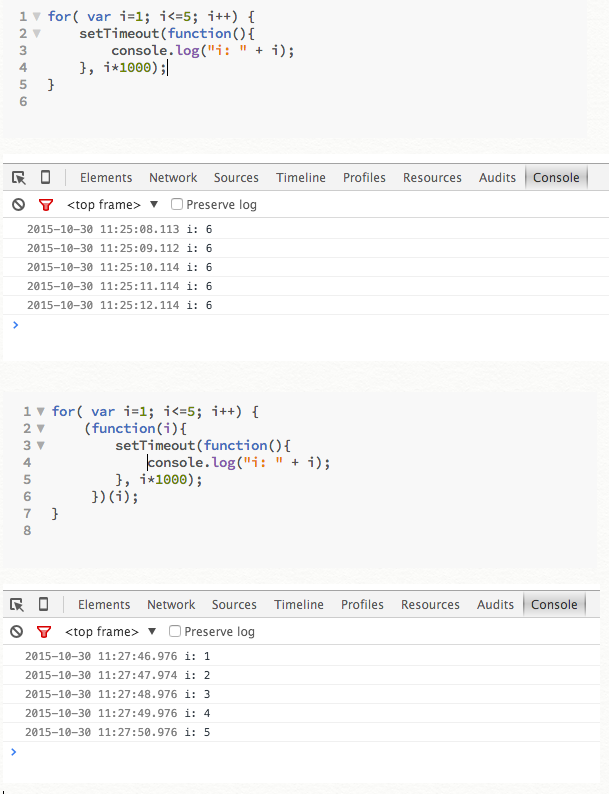Open top frame dropdown in upper console

[112, 205]
